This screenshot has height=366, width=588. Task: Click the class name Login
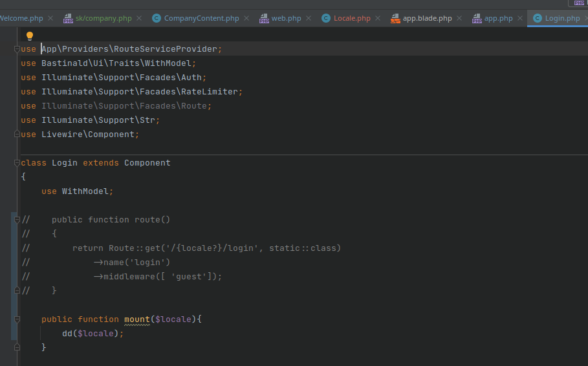pyautogui.click(x=65, y=163)
